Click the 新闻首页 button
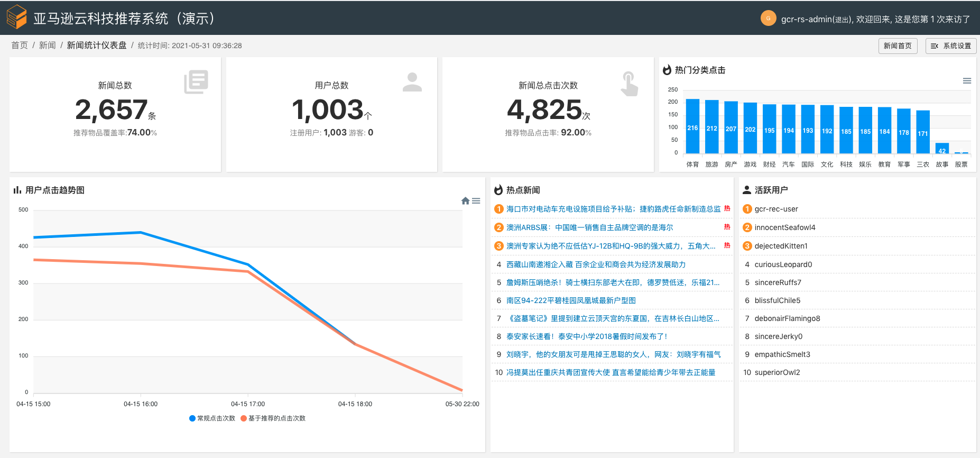Image resolution: width=980 pixels, height=458 pixels. [x=898, y=46]
